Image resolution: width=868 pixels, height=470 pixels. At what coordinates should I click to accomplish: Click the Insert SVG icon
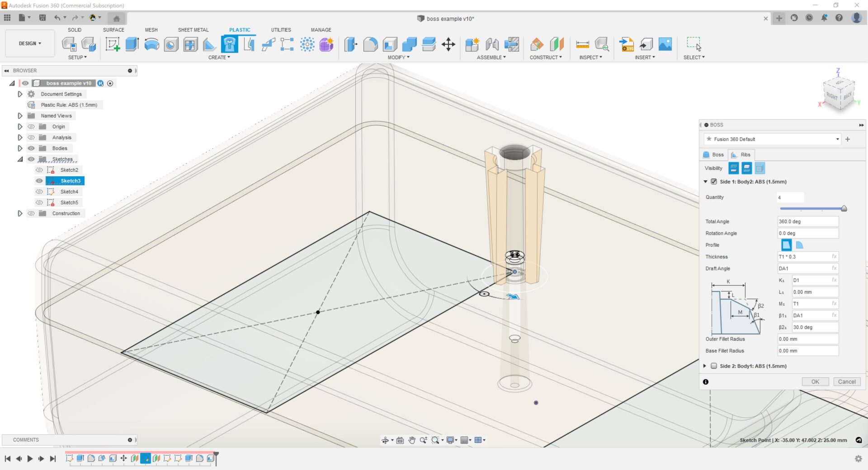tap(627, 44)
